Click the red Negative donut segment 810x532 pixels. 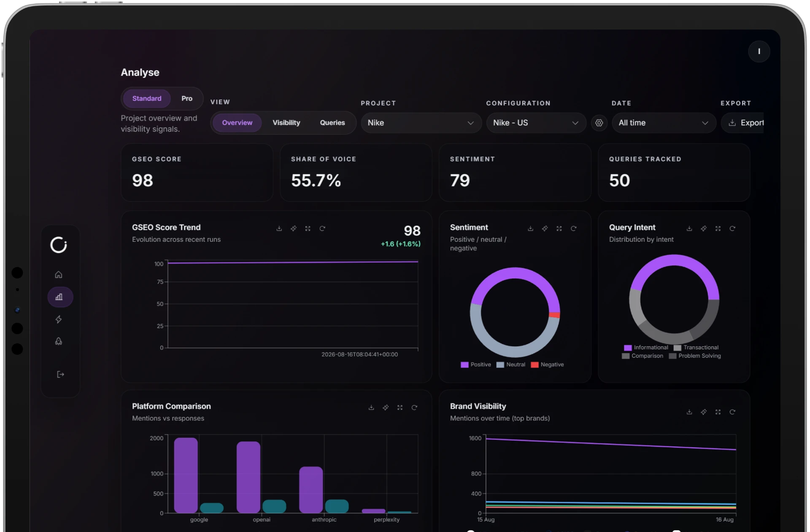[x=554, y=315]
